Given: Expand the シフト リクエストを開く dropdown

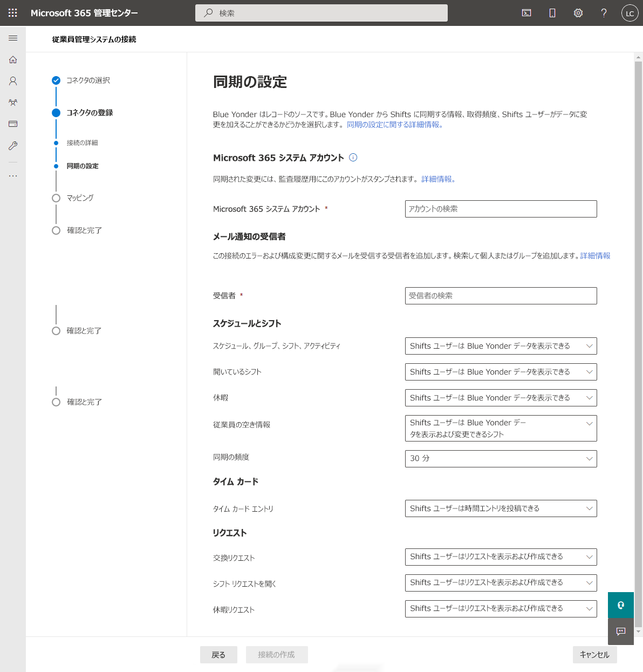Looking at the screenshot, I should (501, 583).
